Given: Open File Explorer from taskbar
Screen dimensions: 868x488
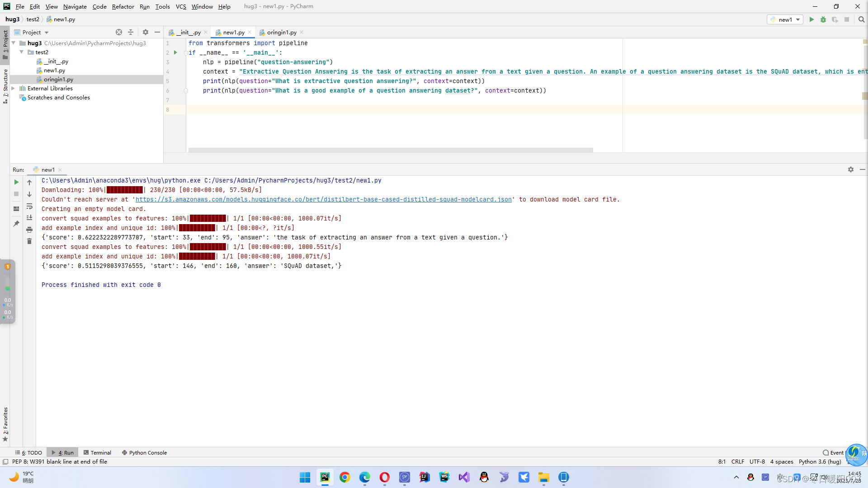Looking at the screenshot, I should [544, 477].
